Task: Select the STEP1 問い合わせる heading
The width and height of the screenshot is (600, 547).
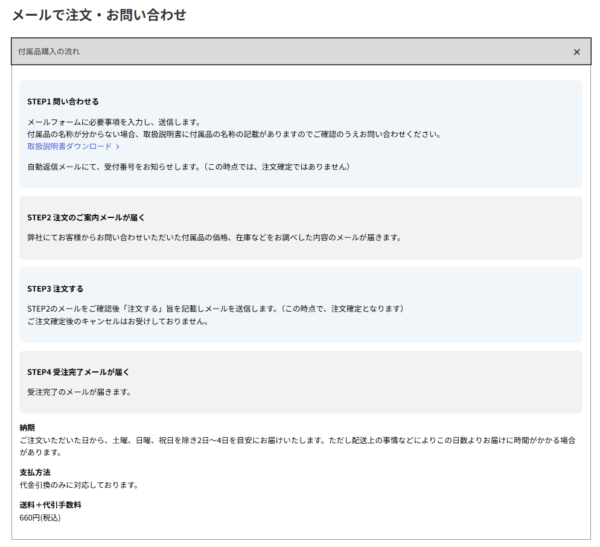Action: 63,101
